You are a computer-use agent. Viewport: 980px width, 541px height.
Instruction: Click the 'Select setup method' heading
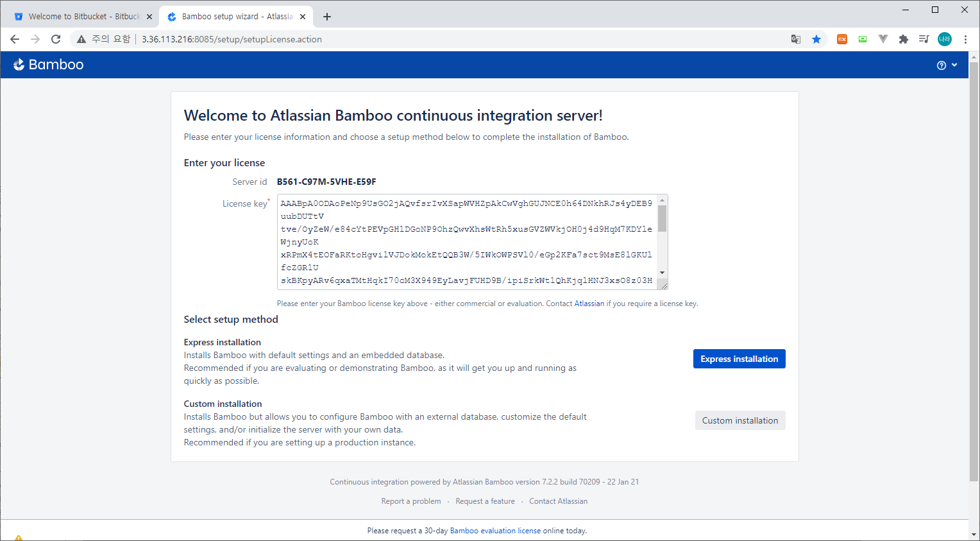231,320
